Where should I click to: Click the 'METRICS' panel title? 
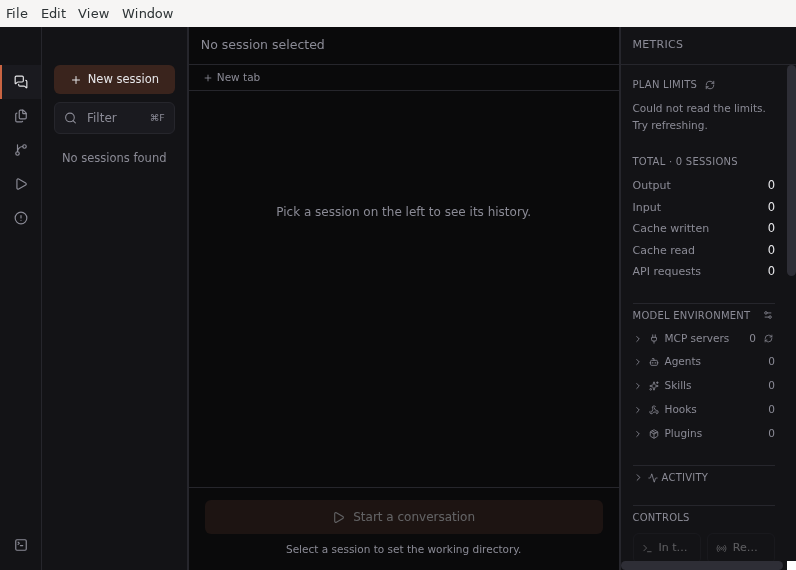[657, 44]
